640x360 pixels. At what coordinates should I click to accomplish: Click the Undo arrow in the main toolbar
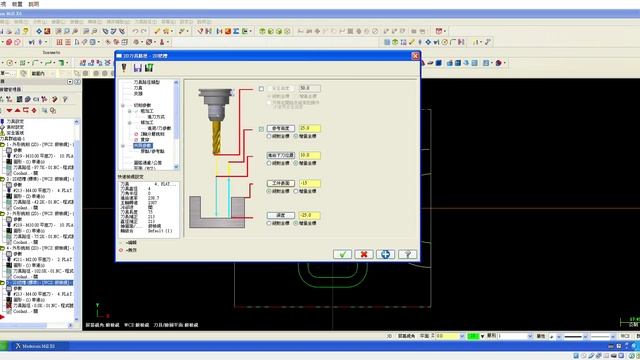(x=135, y=31)
